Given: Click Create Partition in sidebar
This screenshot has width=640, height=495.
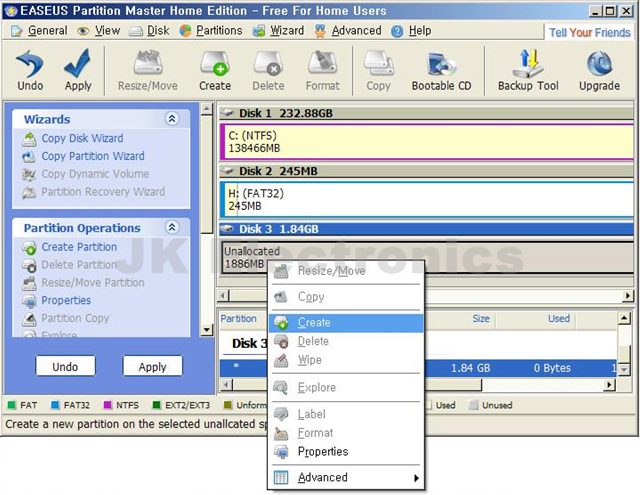Looking at the screenshot, I should 69,247.
